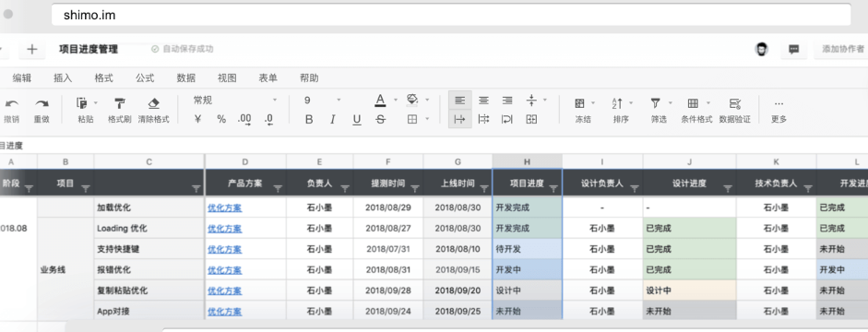
Task: Apply the percent % number format
Action: click(221, 119)
